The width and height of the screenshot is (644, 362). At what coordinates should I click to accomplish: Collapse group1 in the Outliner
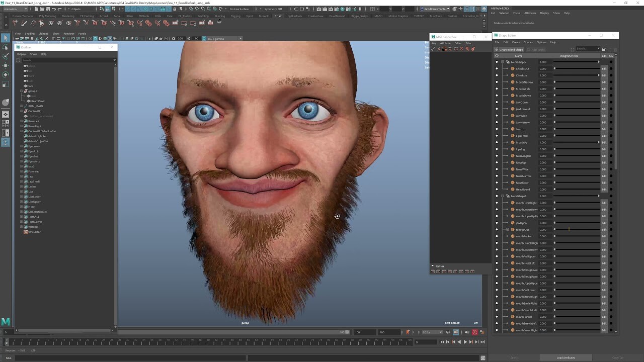pos(21,91)
